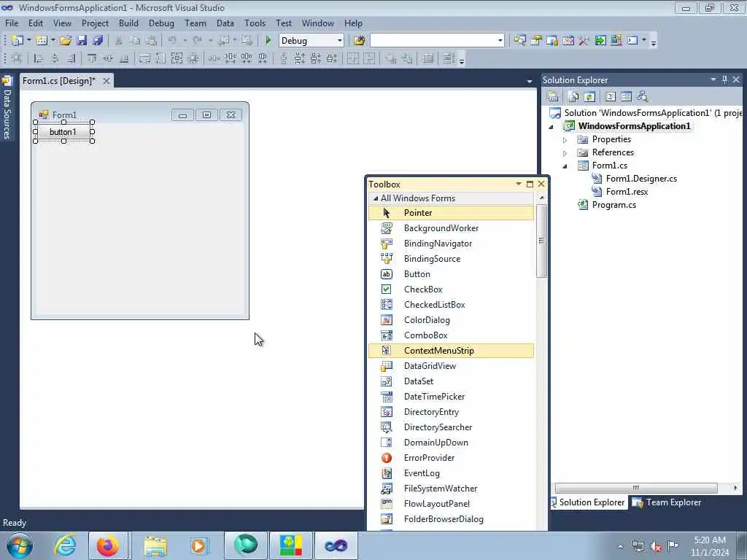Click View Class Diagram icon in Solution Explorer
Screen dimensions: 747x560
point(643,97)
